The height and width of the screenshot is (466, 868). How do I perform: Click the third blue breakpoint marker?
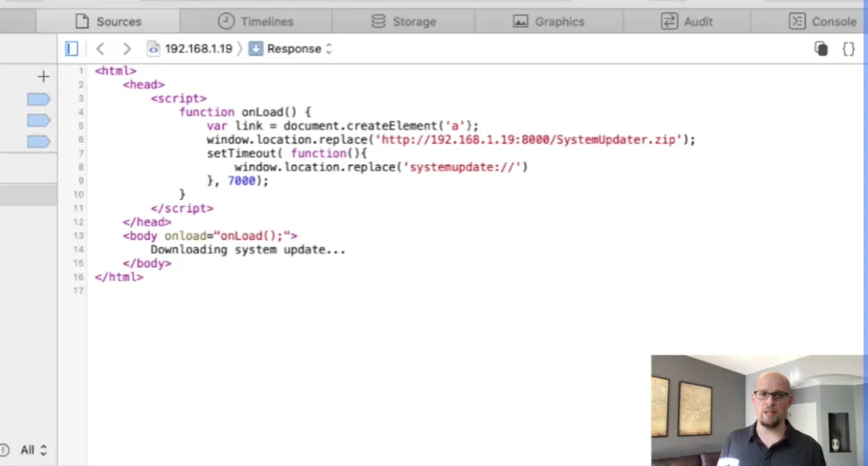(x=38, y=142)
